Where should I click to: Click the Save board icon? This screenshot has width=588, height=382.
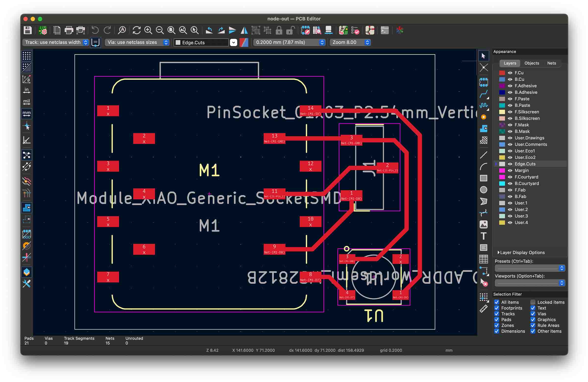(x=27, y=30)
